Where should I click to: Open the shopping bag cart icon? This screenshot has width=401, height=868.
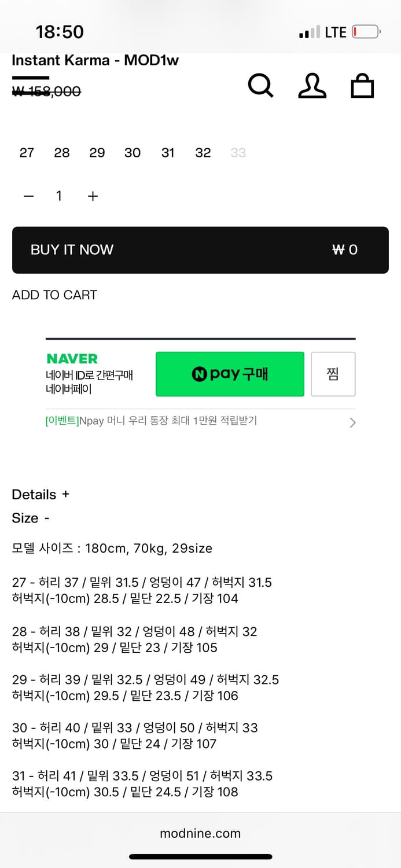tap(362, 86)
